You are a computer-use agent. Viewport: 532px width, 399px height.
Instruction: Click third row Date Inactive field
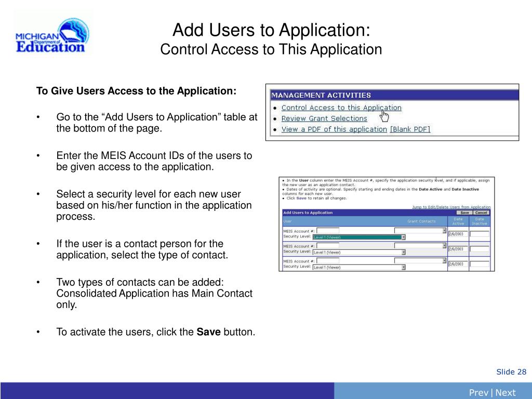pos(480,263)
